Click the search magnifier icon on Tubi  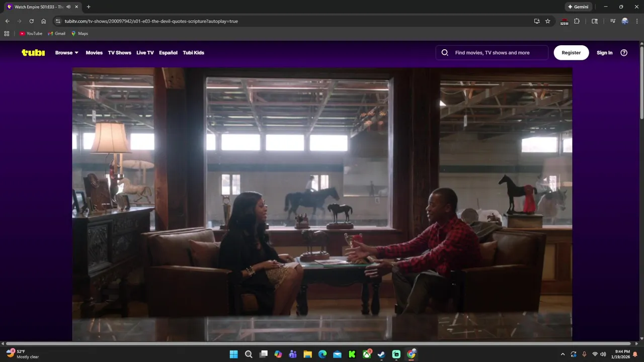point(445,52)
